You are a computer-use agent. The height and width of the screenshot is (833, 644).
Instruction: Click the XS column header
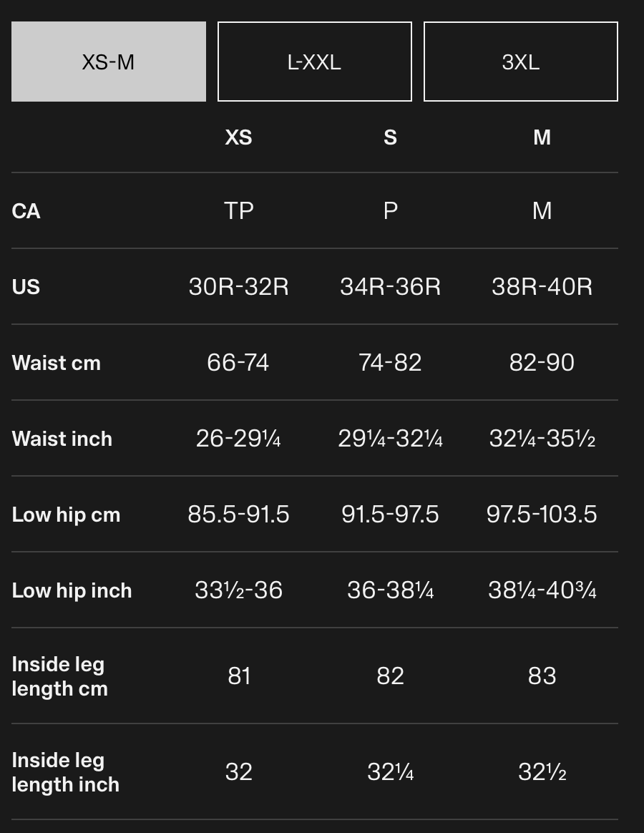[238, 137]
